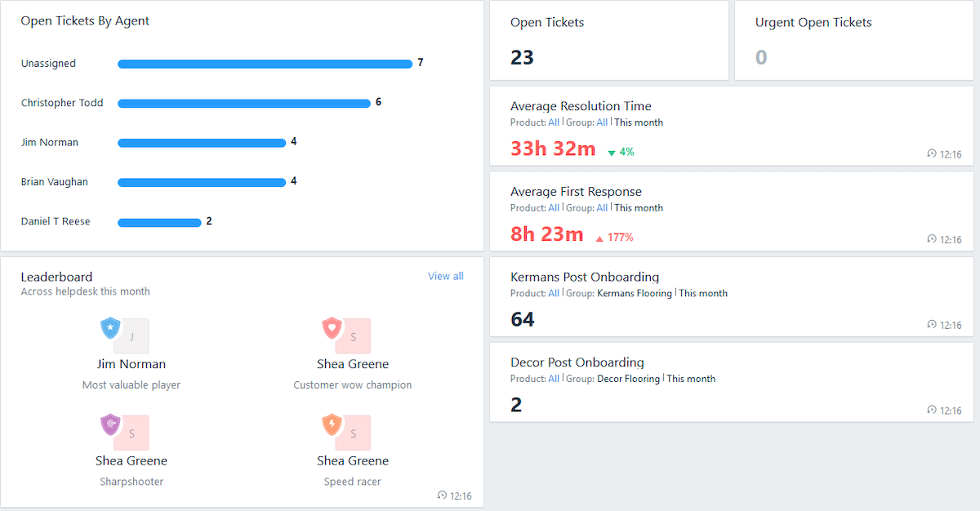Click the Customer wow champion heart badge

332,328
